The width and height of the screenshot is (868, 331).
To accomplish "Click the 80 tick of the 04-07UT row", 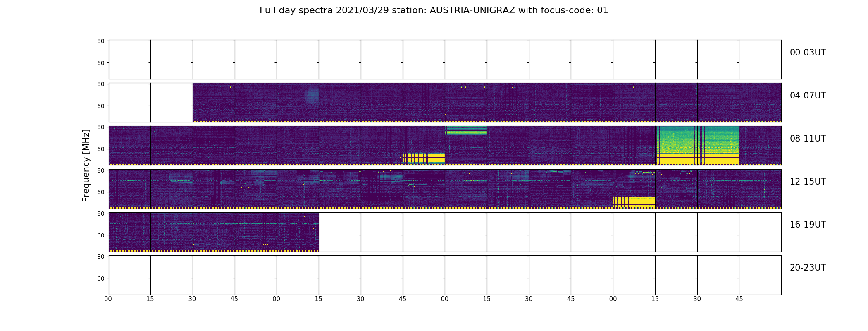I will (100, 84).
